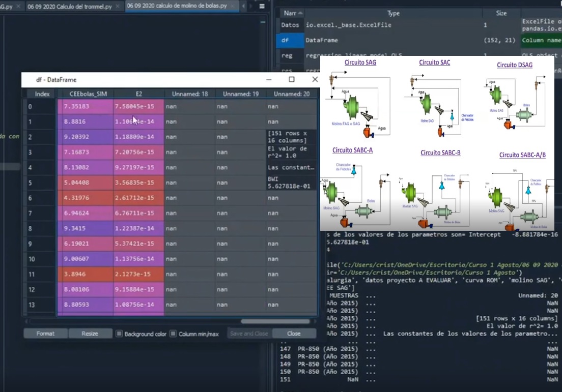The image size is (562, 392).
Task: Select the E2 column header
Action: click(x=138, y=94)
